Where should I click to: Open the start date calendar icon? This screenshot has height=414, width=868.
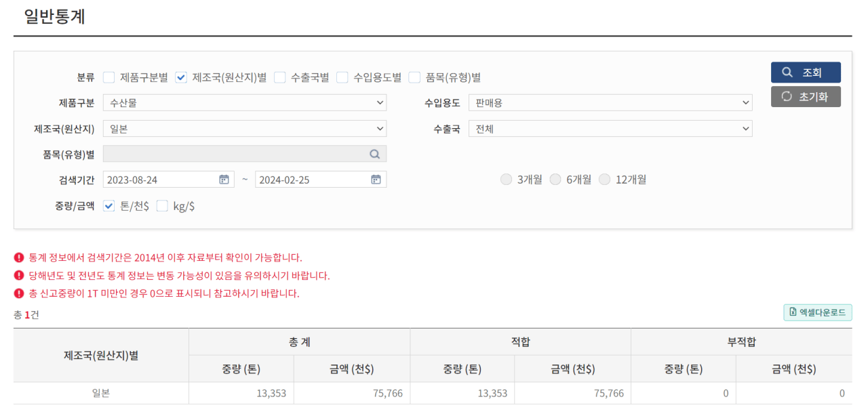(224, 180)
